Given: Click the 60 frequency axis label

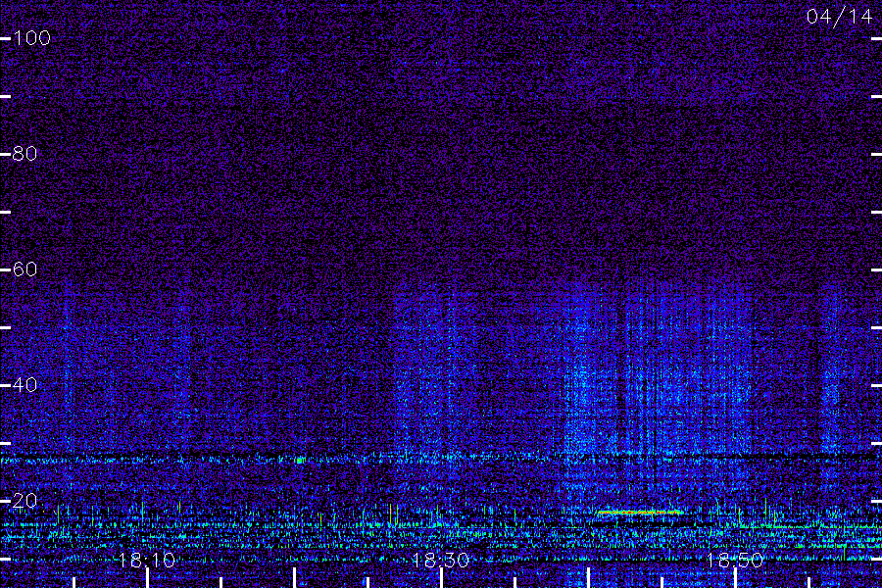Looking at the screenshot, I should coord(24,269).
